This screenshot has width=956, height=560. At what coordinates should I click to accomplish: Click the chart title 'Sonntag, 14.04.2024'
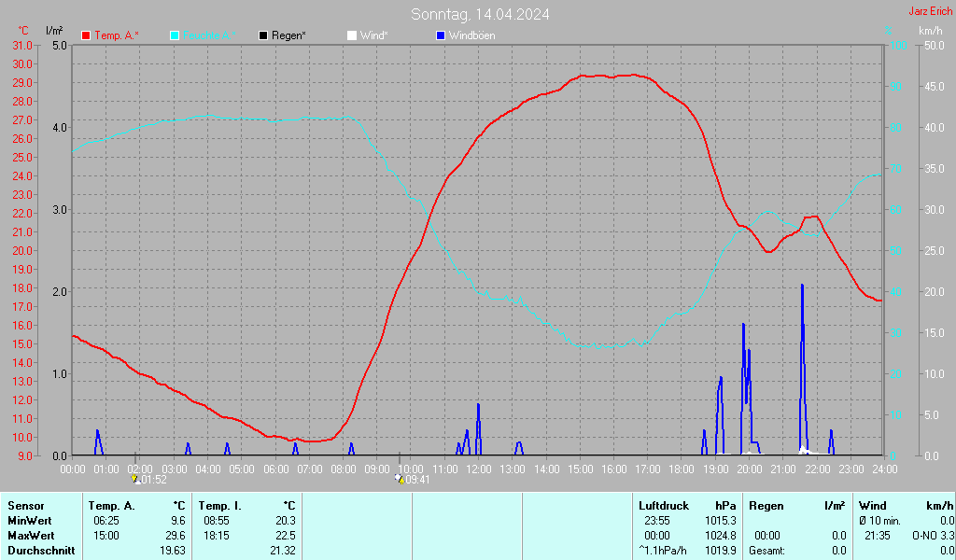tap(480, 14)
